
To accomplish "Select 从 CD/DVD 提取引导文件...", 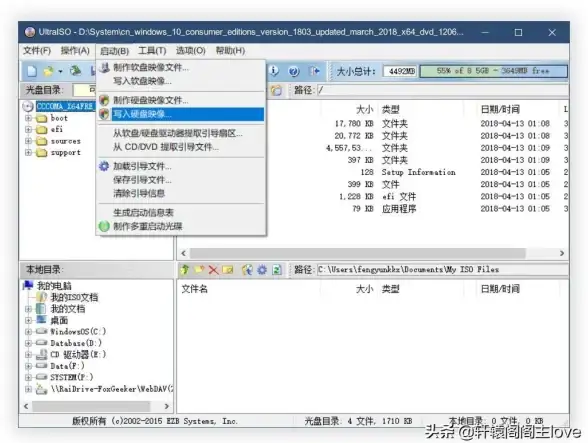I will (x=181, y=147).
